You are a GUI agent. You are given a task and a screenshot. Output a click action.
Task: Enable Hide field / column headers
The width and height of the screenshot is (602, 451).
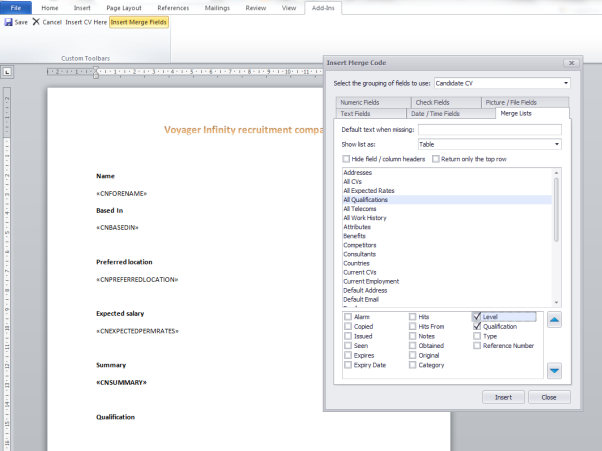345,159
